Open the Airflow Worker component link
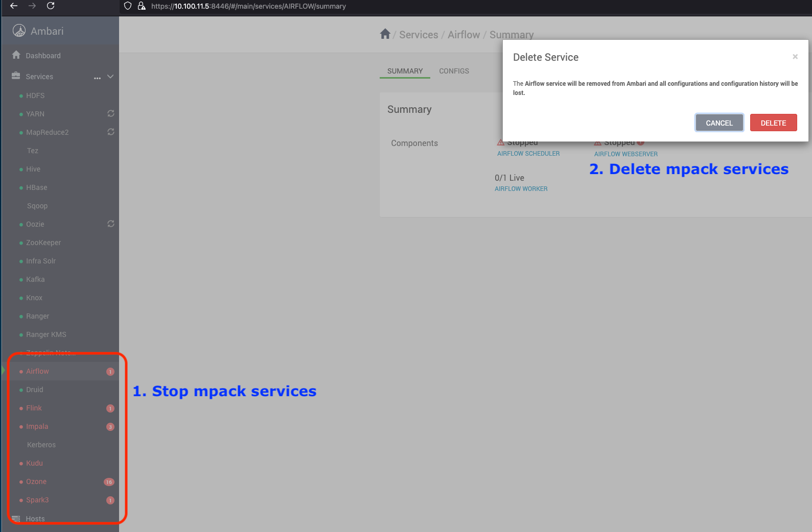This screenshot has width=812, height=532. (521, 189)
